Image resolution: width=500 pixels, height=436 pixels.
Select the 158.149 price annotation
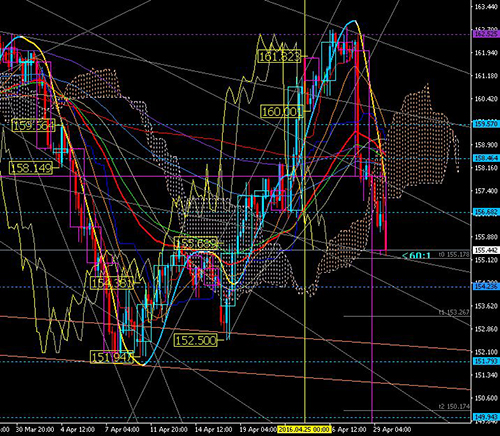[x=31, y=168]
